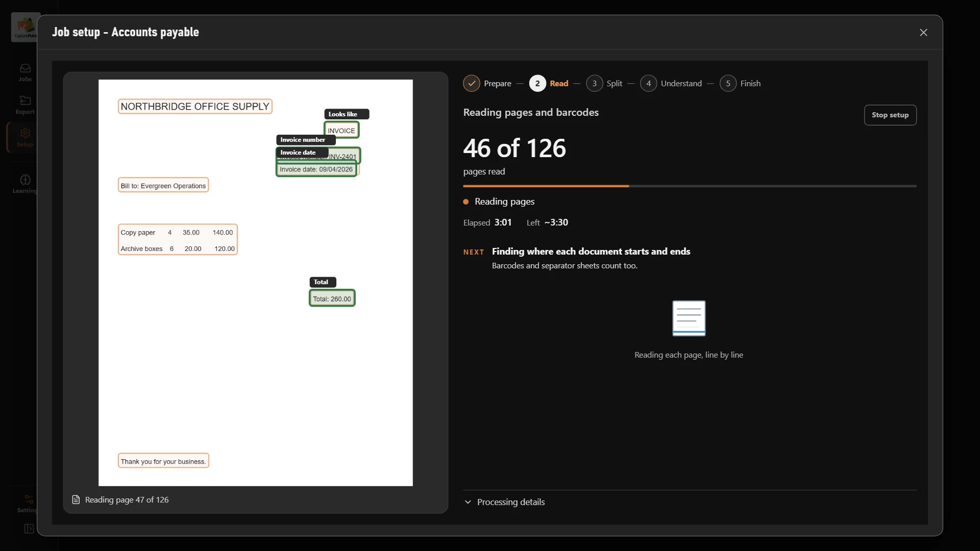Open Setup in the sidebar
Image resolution: width=980 pixels, height=551 pixels.
click(x=25, y=137)
